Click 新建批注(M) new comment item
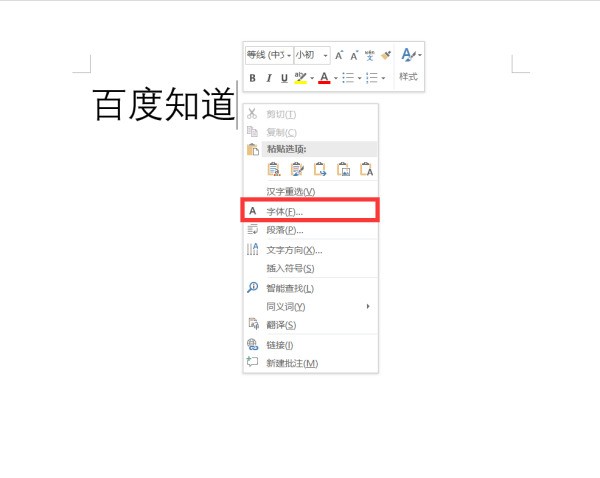Viewport: 600px width, 478px height. click(311, 363)
